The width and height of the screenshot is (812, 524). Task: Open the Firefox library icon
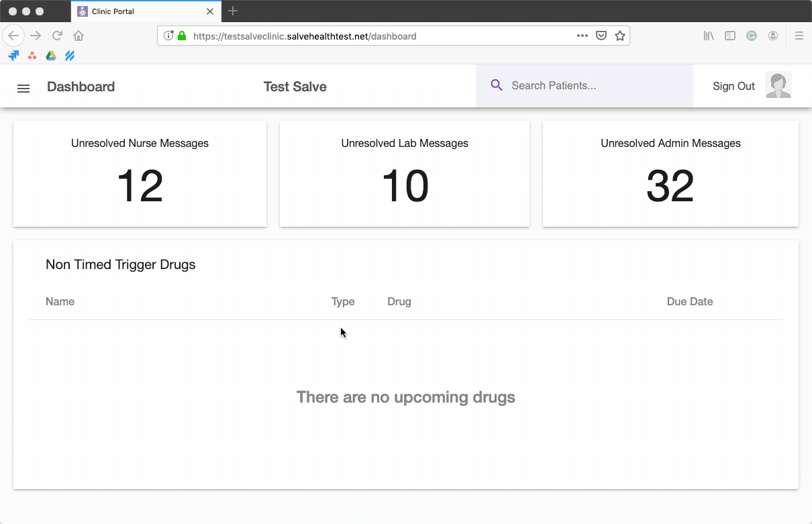point(709,36)
